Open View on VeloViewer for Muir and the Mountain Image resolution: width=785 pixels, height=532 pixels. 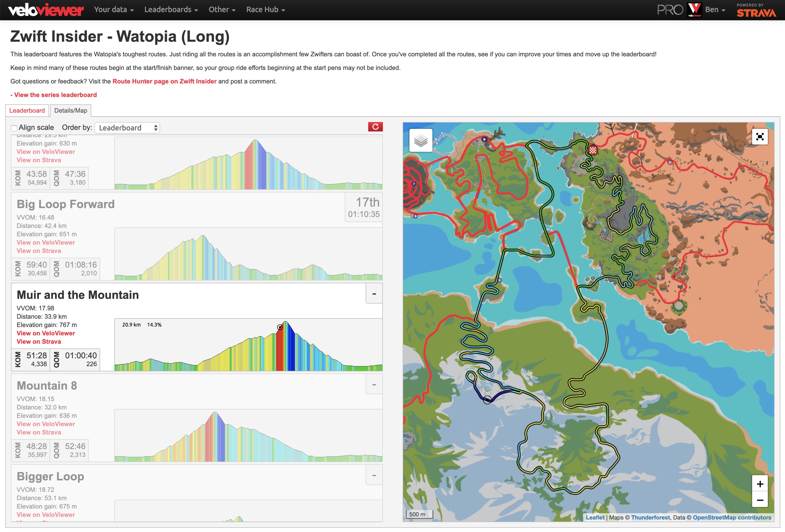46,333
